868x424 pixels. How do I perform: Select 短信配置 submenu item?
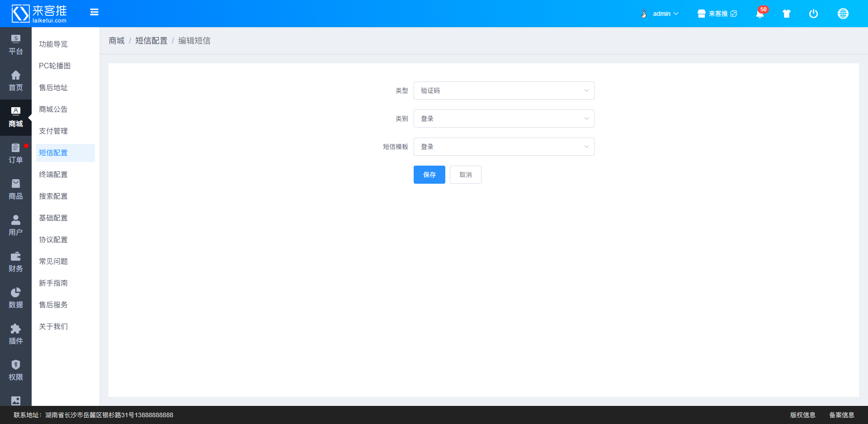pos(65,152)
